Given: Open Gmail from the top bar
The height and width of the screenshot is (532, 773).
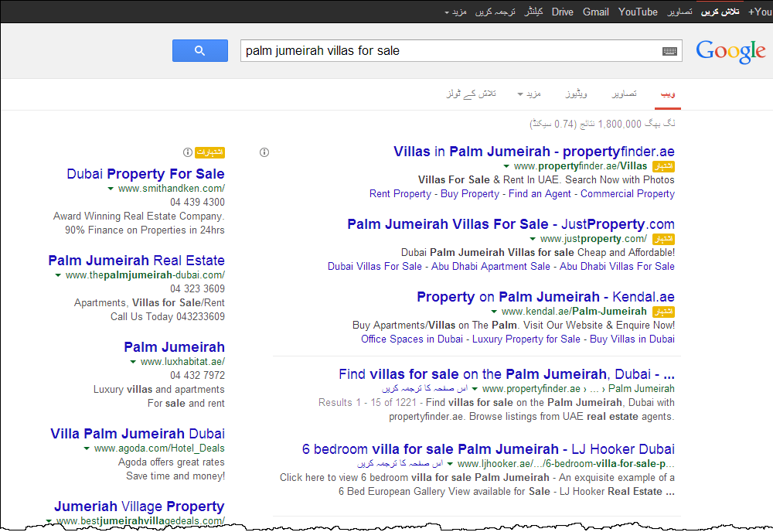Looking at the screenshot, I should 595,12.
